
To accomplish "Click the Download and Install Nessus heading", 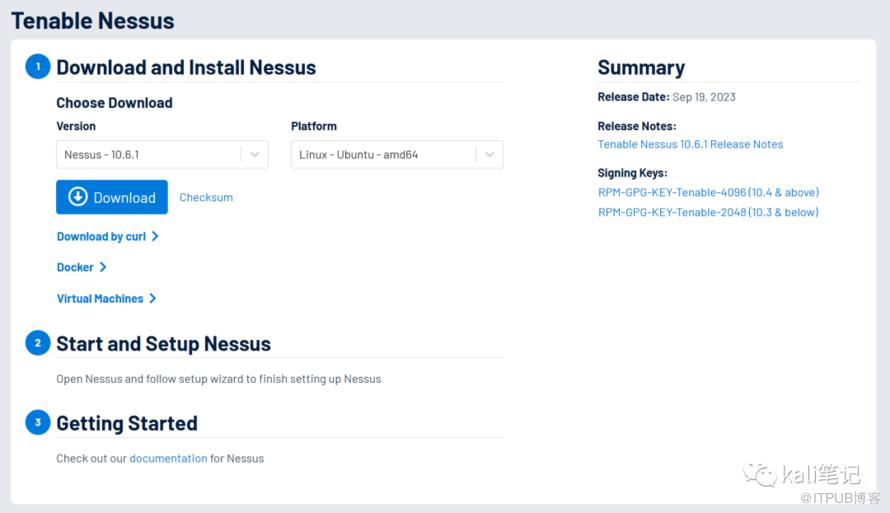I will (186, 68).
